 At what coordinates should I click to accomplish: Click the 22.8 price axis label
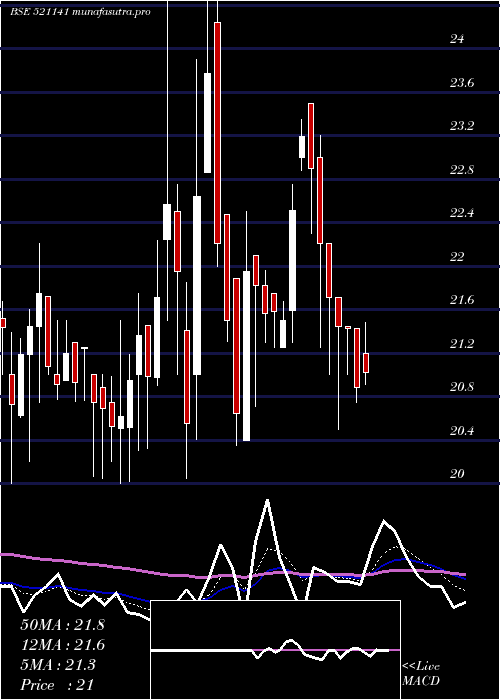pyautogui.click(x=462, y=170)
